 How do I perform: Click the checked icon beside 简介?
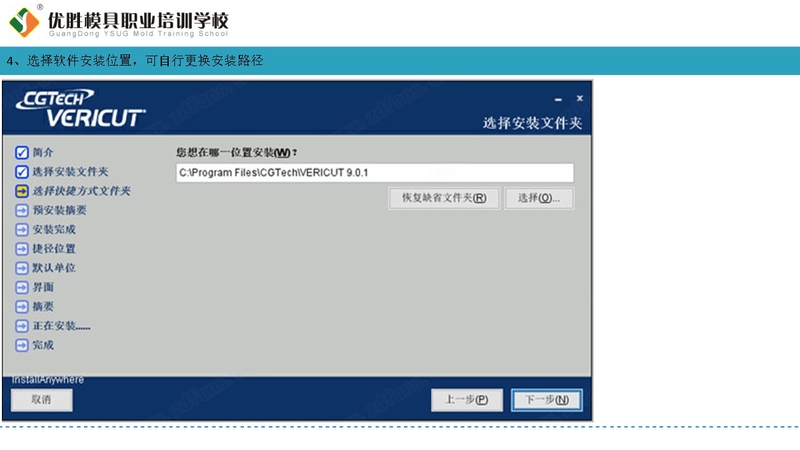[x=21, y=153]
